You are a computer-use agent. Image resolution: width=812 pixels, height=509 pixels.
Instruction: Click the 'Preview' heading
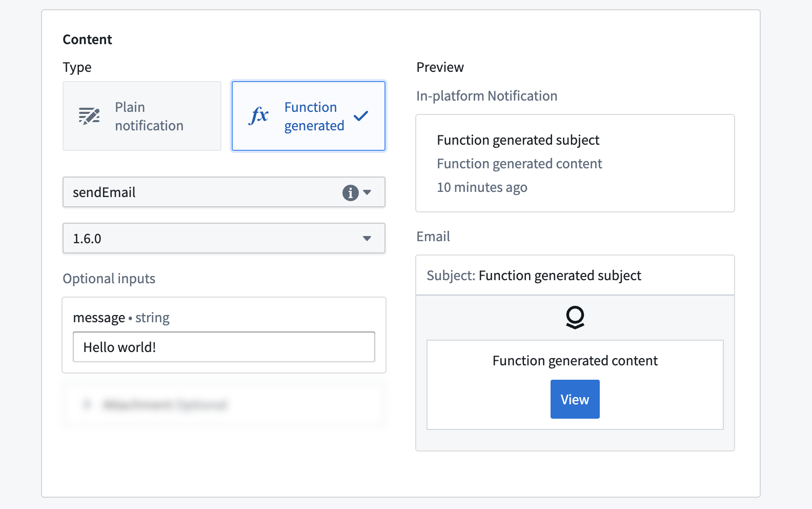pyautogui.click(x=440, y=67)
